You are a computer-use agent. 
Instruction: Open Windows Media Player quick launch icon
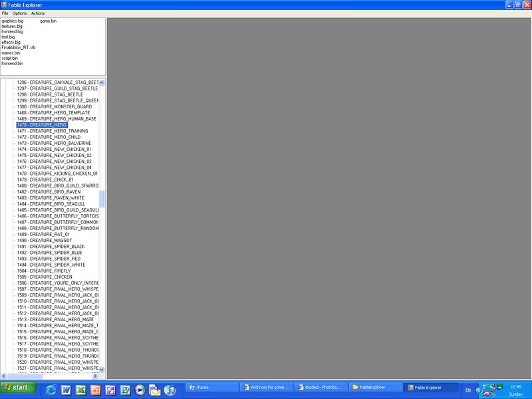(140, 390)
